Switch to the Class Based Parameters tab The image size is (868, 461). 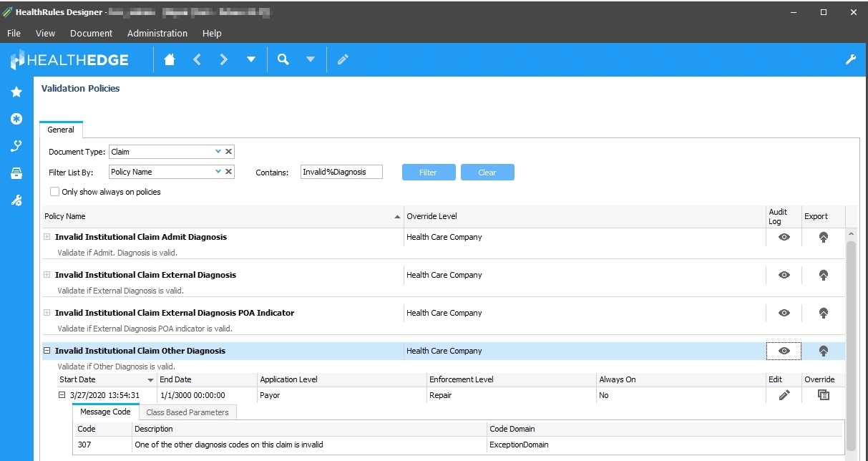tap(187, 412)
